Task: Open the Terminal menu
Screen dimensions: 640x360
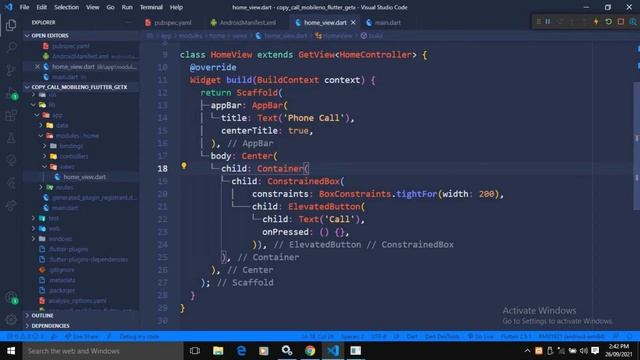Action: click(x=151, y=7)
